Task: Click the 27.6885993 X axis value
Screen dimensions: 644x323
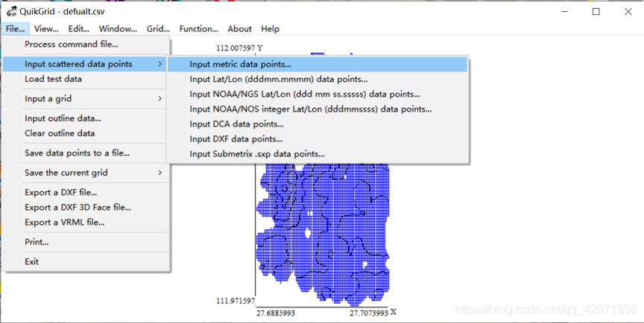Action: pyautogui.click(x=276, y=313)
